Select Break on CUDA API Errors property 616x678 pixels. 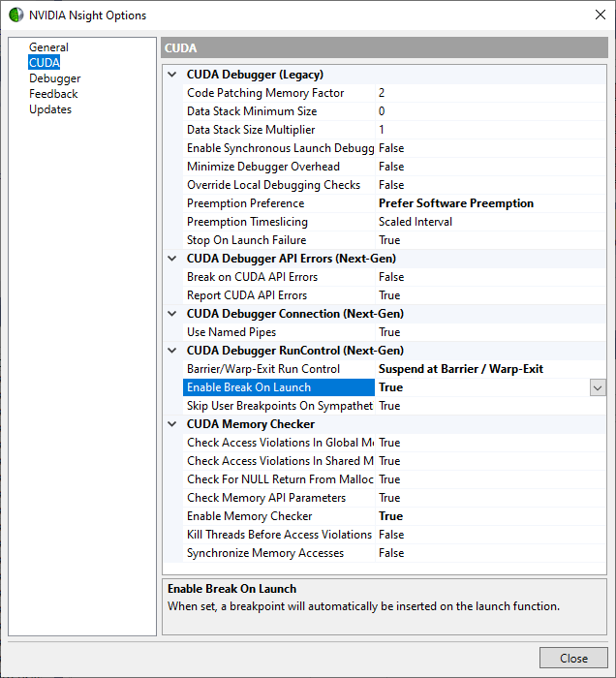(279, 277)
